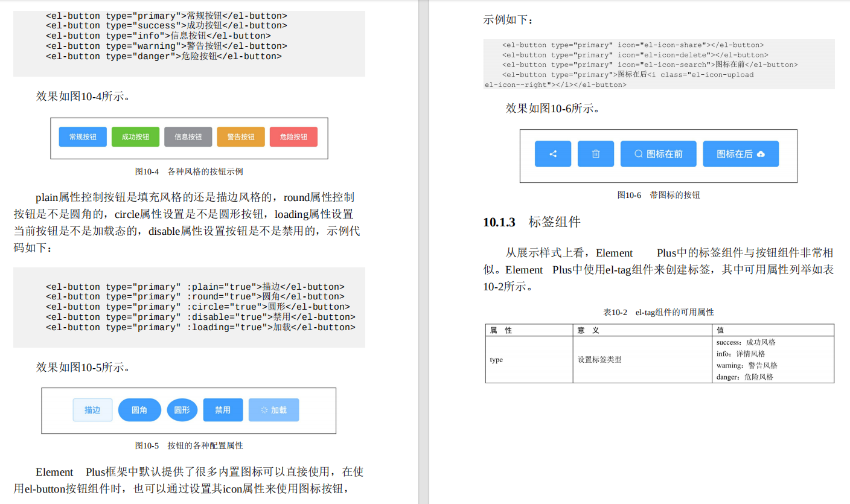Screen dimensions: 850x504
Task: Click the plain-styled 描边 button
Action: (x=92, y=410)
